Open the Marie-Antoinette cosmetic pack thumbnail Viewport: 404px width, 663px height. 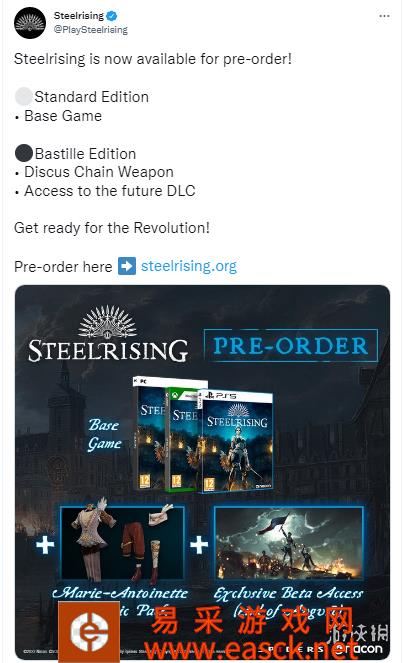point(122,543)
